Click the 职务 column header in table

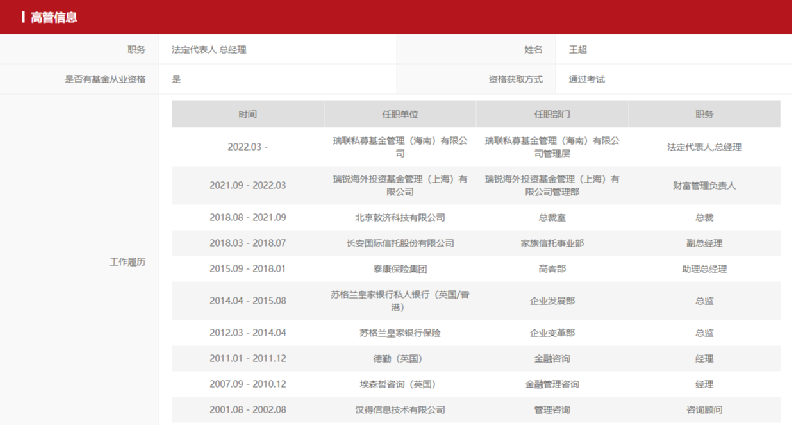point(704,114)
